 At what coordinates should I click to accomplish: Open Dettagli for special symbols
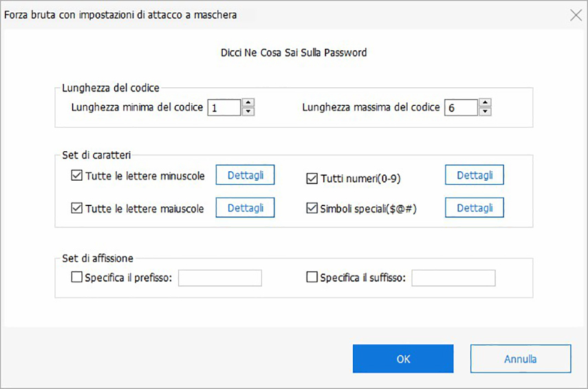click(x=475, y=208)
